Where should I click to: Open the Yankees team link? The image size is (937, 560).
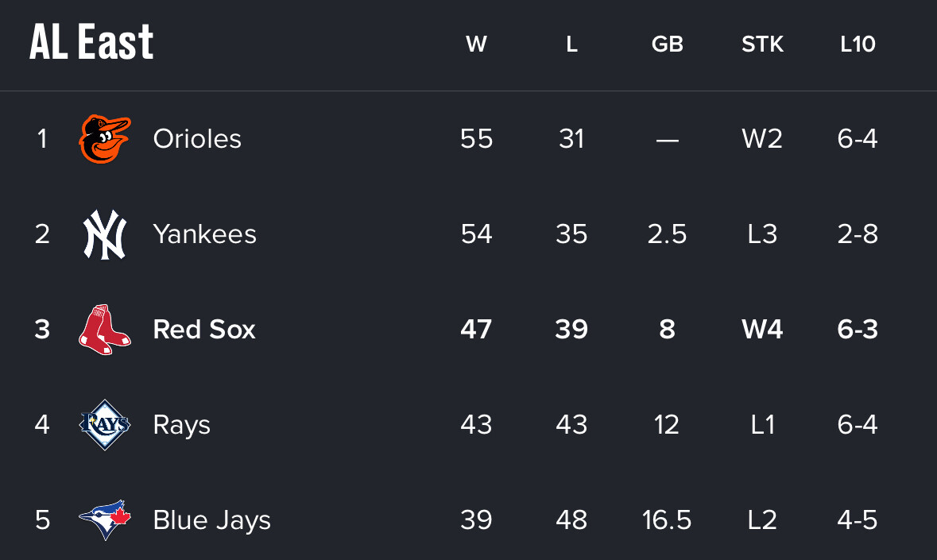204,234
